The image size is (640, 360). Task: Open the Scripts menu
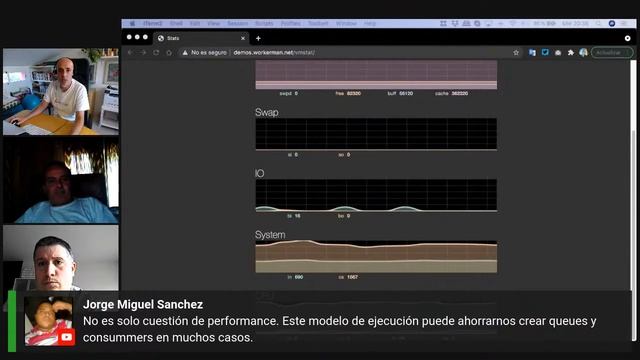[x=264, y=24]
